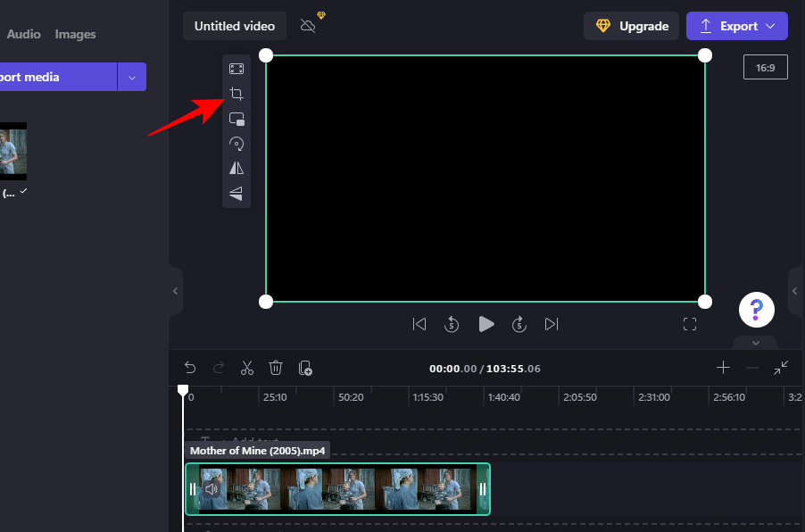Duplicate the clip using the duplicate icon
805x532 pixels.
(x=305, y=368)
